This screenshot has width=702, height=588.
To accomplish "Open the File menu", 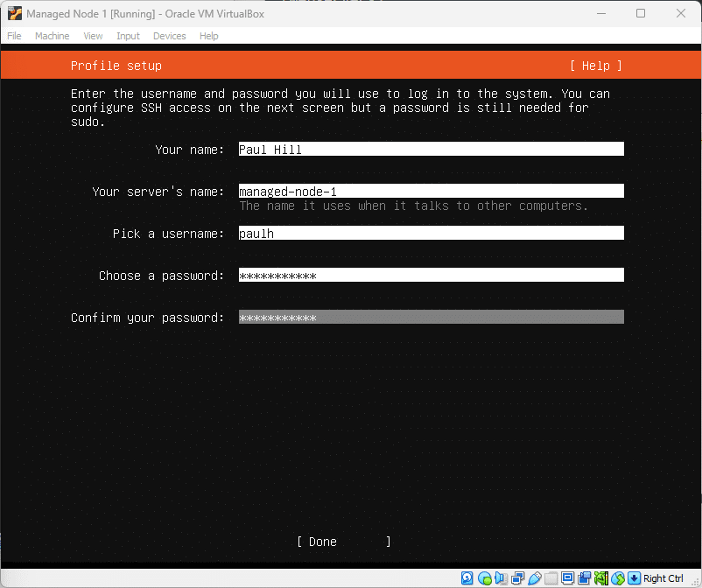I will coord(14,36).
